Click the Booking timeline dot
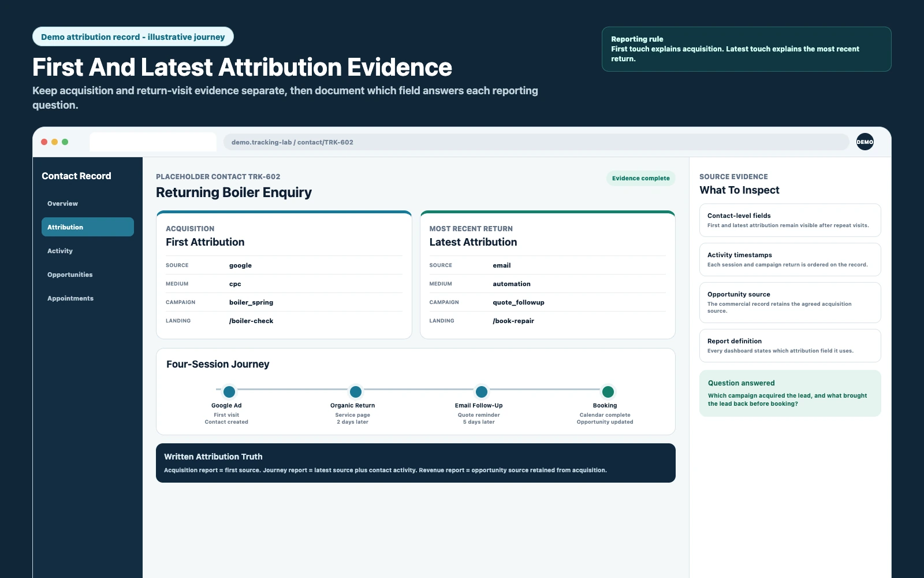This screenshot has width=924, height=578. point(608,391)
